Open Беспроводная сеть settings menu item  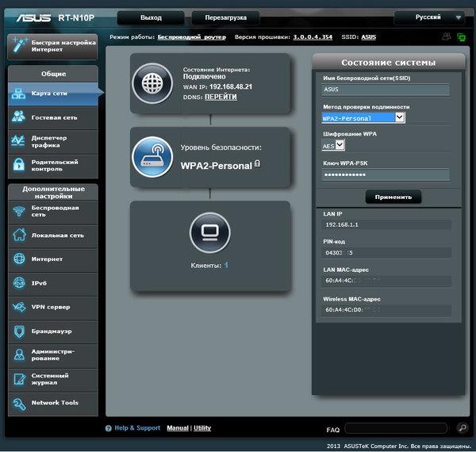coord(53,212)
